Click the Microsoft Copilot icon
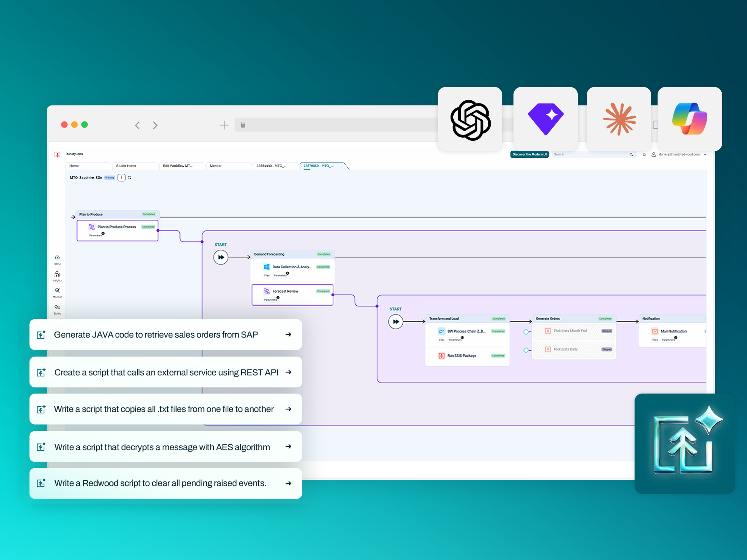 [690, 119]
